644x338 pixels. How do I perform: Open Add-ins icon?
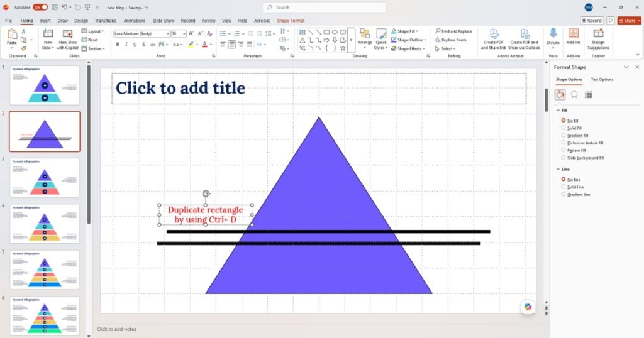coord(574,34)
